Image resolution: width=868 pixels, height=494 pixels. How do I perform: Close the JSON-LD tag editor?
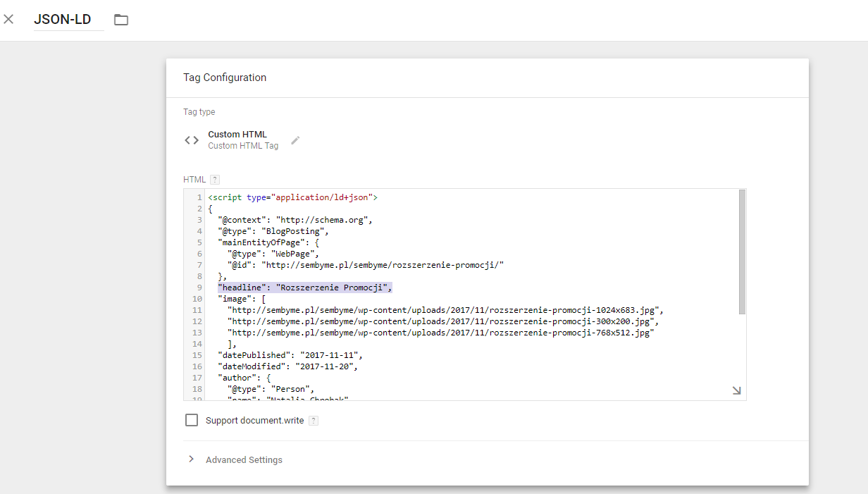pyautogui.click(x=8, y=19)
